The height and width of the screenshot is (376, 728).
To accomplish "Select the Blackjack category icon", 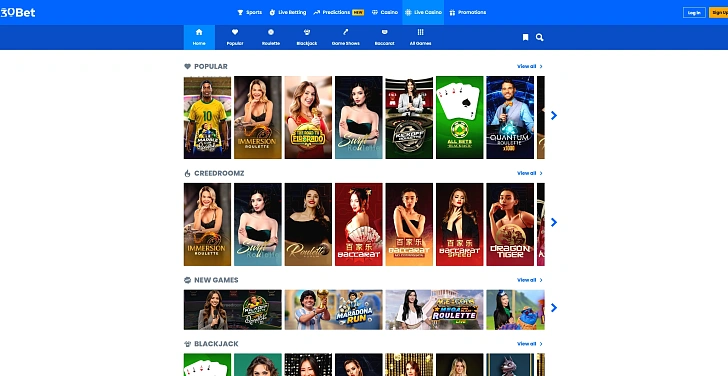I will click(x=307, y=37).
